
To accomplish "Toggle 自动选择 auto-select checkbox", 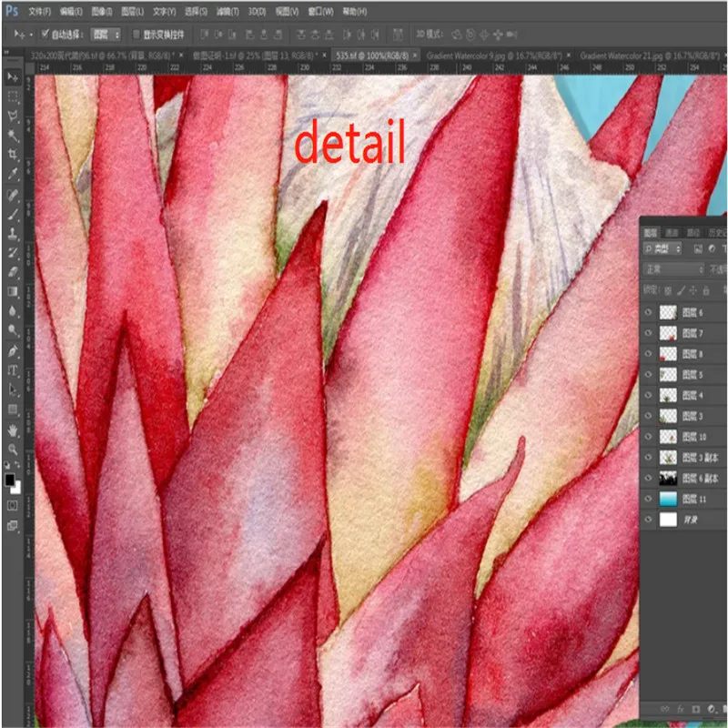I will (x=45, y=34).
